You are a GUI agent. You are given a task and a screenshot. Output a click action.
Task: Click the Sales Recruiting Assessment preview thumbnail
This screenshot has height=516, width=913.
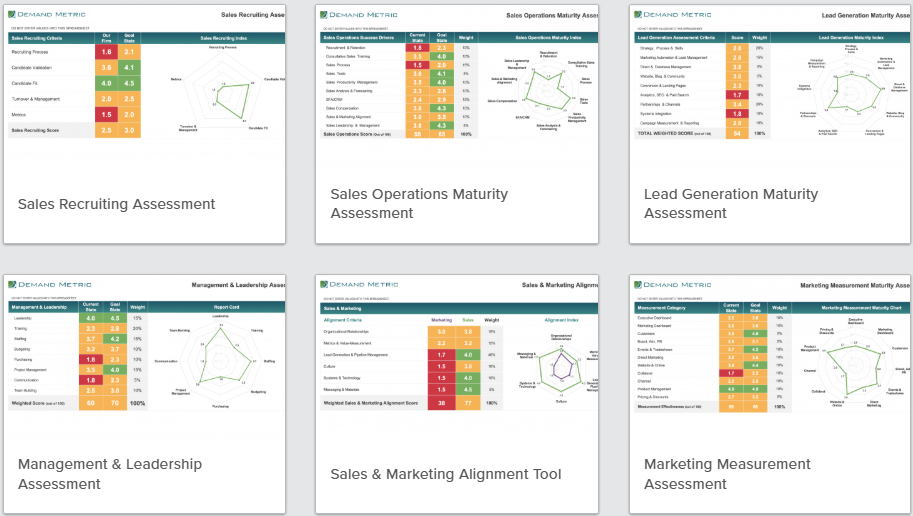(x=145, y=74)
